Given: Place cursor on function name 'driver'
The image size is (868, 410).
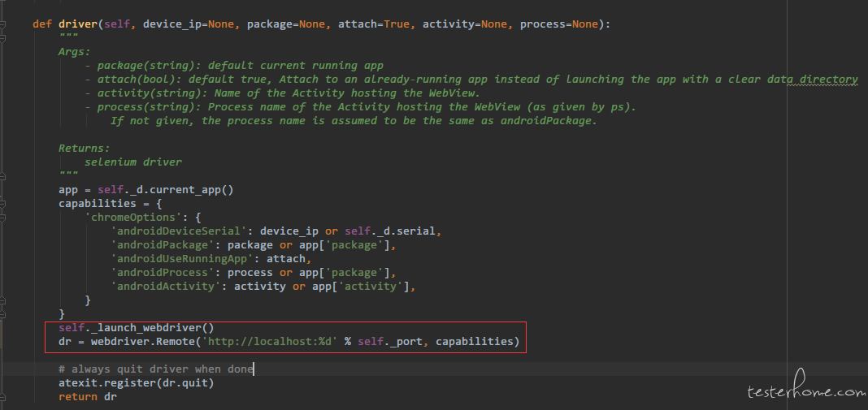Looking at the screenshot, I should [x=78, y=24].
